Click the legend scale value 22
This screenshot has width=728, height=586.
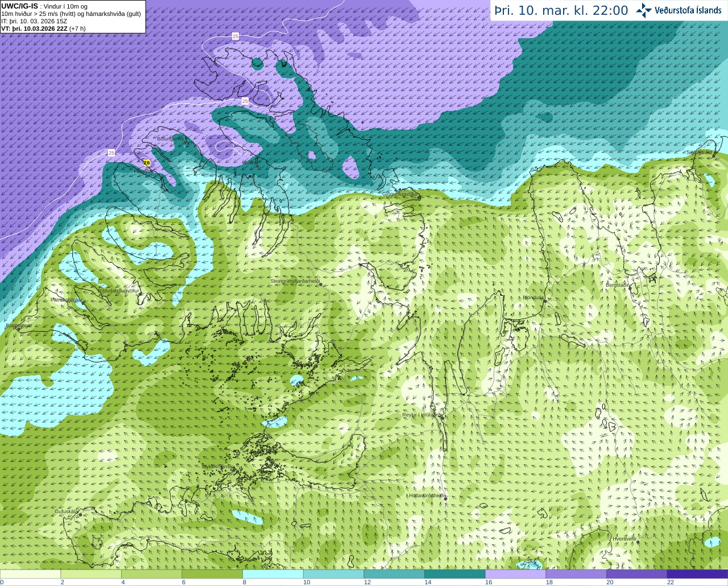click(671, 582)
